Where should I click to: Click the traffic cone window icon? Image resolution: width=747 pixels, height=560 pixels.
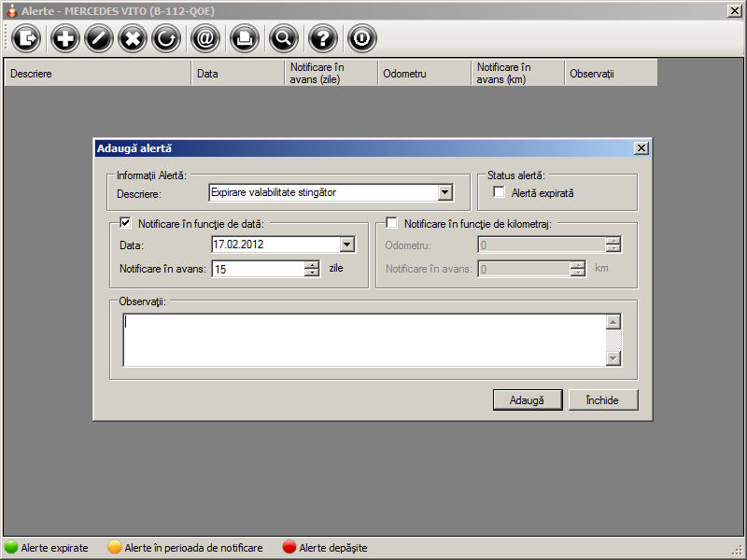(11, 10)
